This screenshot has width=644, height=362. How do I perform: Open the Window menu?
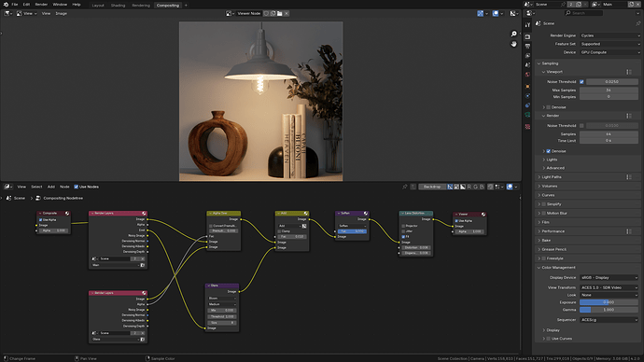(60, 4)
